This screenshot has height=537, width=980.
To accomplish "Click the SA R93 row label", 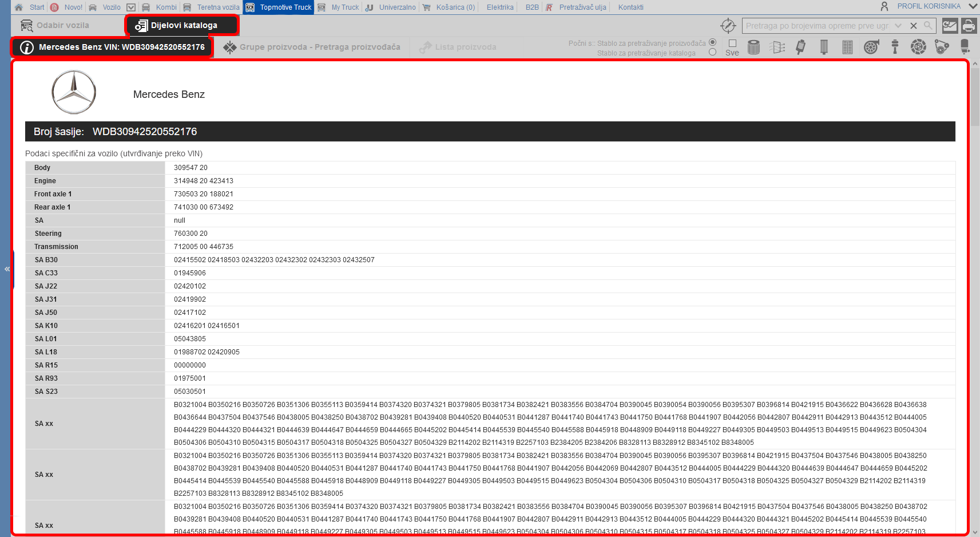I will (x=46, y=378).
